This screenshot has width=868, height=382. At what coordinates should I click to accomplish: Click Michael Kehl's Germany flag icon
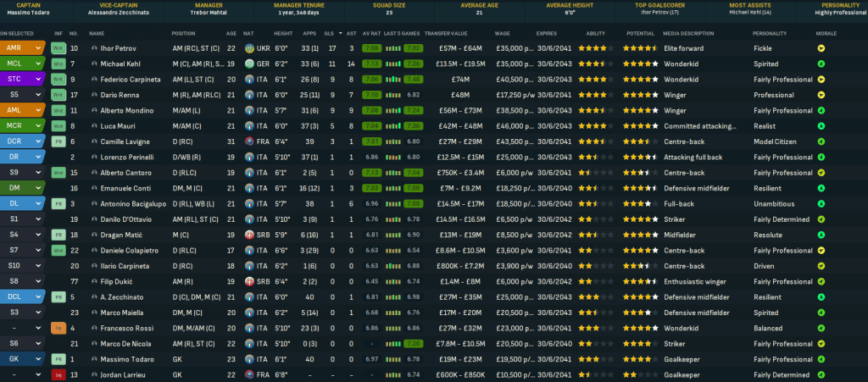pyautogui.click(x=249, y=64)
